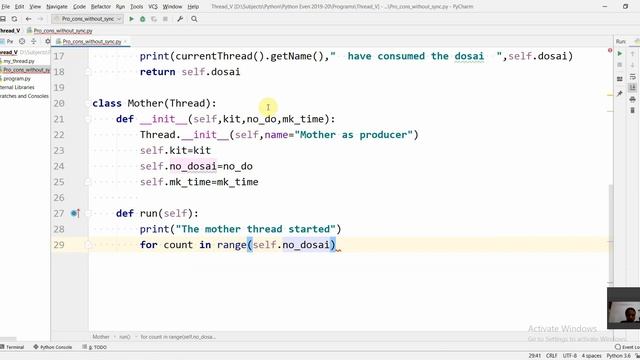The height and width of the screenshot is (360, 640).
Task: Select Scratches and Consoles in project tree
Action: pyautogui.click(x=24, y=96)
